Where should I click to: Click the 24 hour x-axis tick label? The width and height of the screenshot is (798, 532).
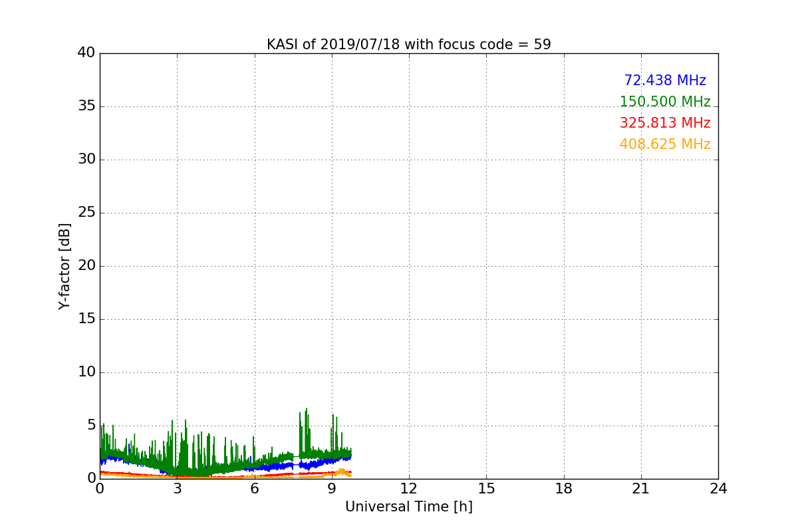point(718,489)
